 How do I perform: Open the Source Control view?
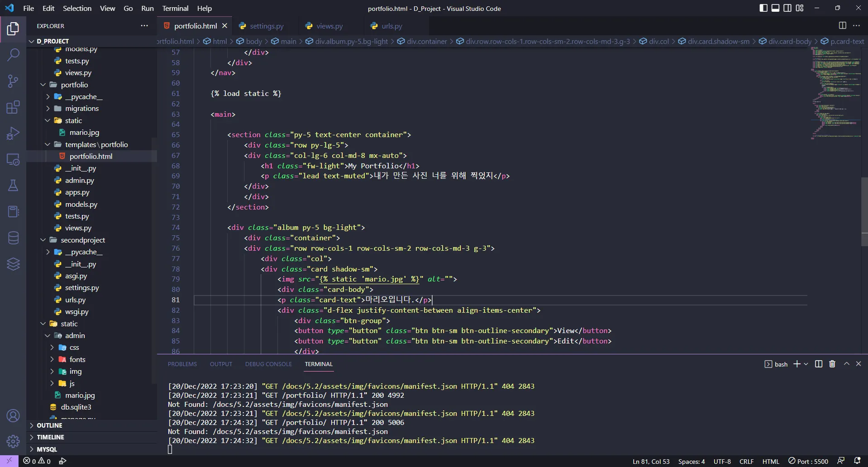pyautogui.click(x=13, y=81)
